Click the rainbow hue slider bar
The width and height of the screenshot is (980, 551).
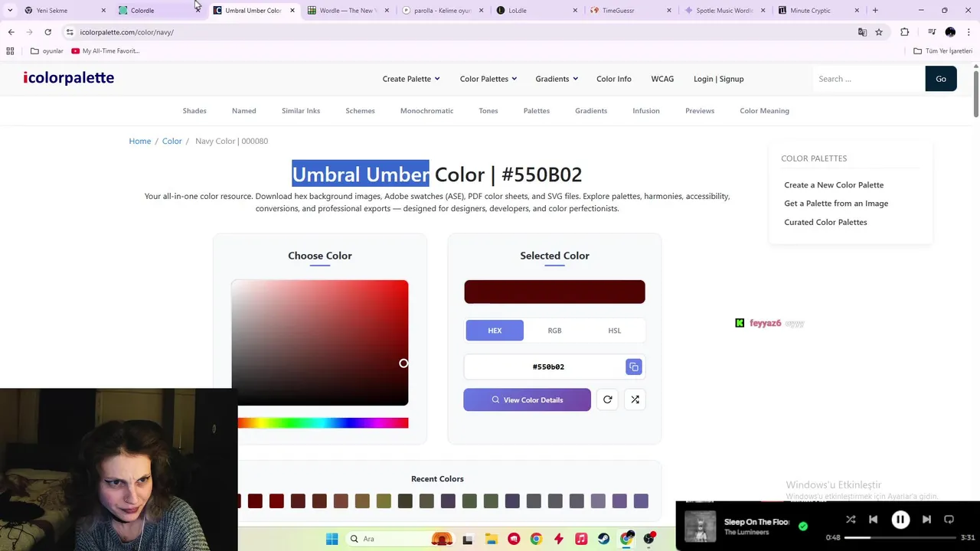pyautogui.click(x=322, y=423)
